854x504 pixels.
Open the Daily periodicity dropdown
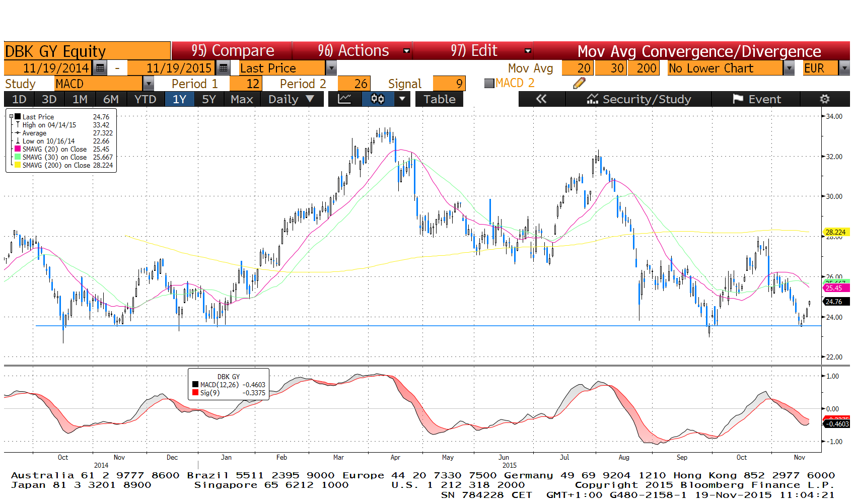pyautogui.click(x=291, y=99)
